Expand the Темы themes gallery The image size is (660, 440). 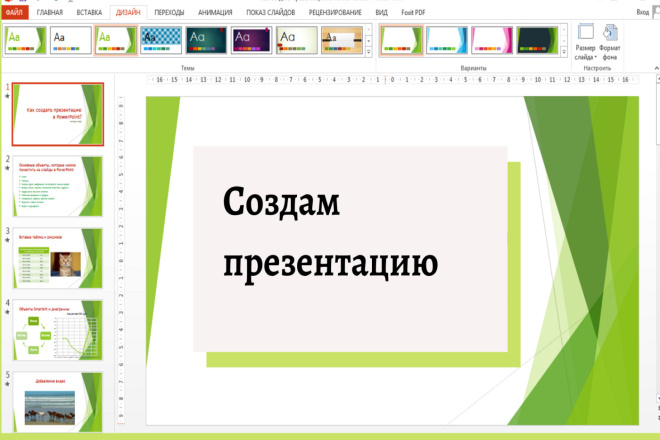click(369, 52)
